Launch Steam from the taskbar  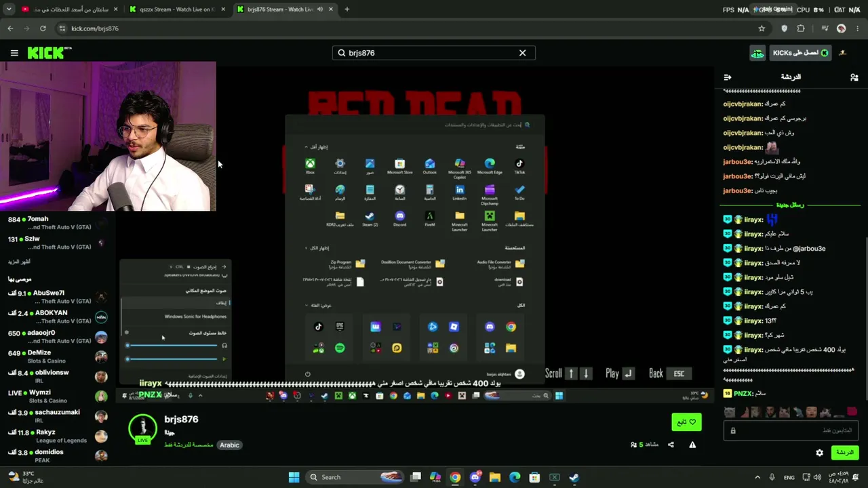point(574,477)
